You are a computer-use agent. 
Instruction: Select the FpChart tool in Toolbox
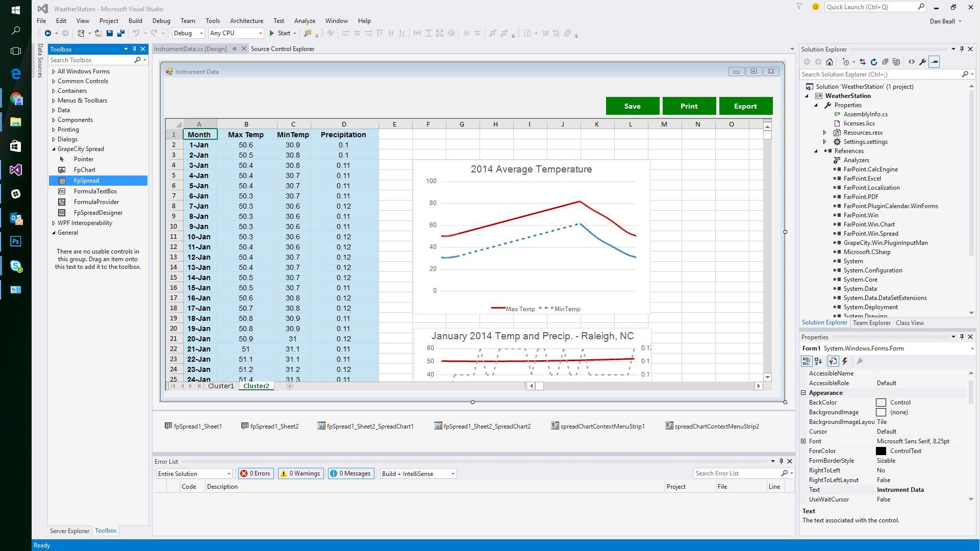tap(85, 169)
